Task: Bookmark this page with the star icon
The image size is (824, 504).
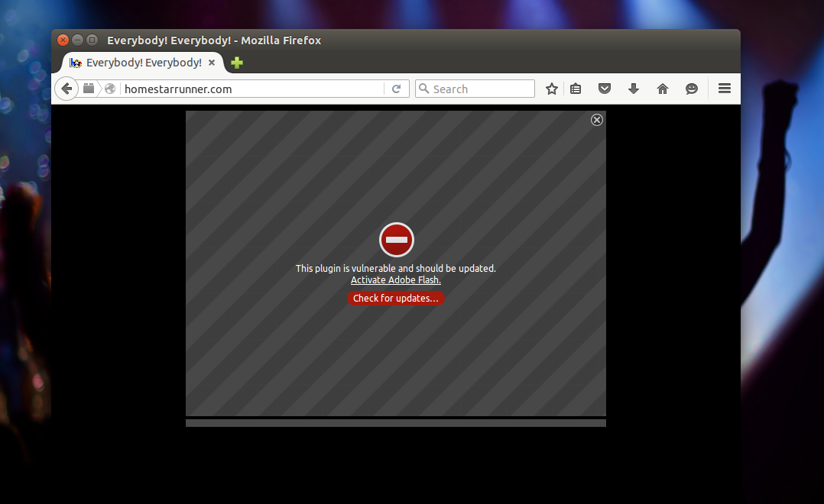Action: pos(551,89)
